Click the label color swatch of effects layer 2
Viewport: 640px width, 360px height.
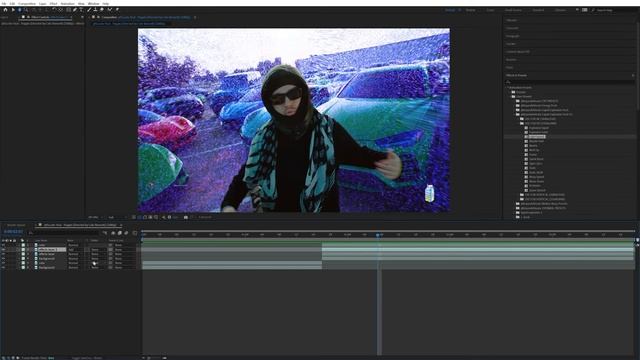point(23,249)
